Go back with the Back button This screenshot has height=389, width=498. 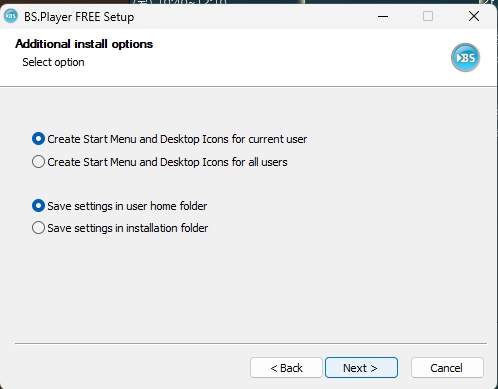click(286, 368)
